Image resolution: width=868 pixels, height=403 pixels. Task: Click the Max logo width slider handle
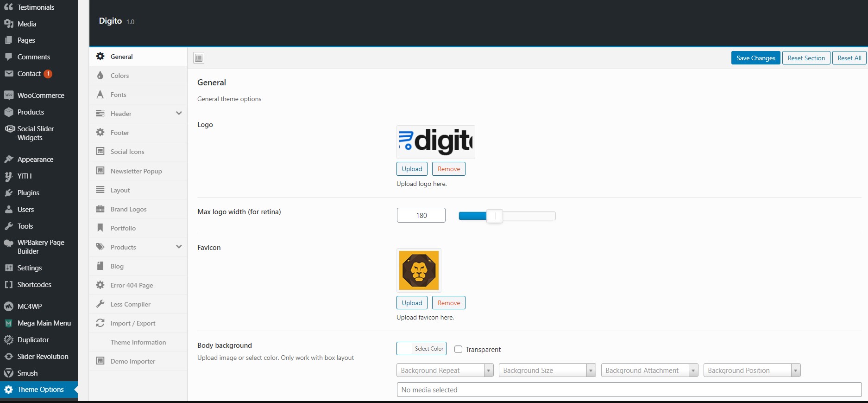point(494,216)
